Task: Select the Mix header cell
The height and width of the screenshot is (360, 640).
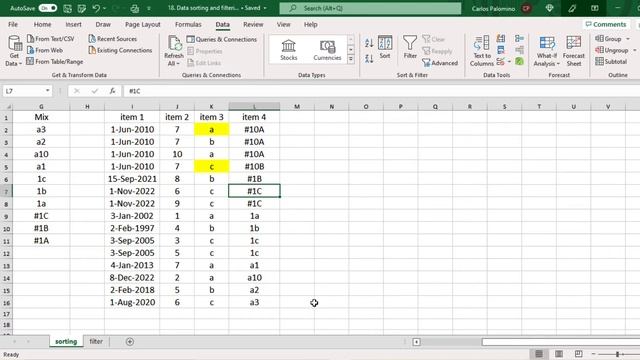Action: pos(41,117)
